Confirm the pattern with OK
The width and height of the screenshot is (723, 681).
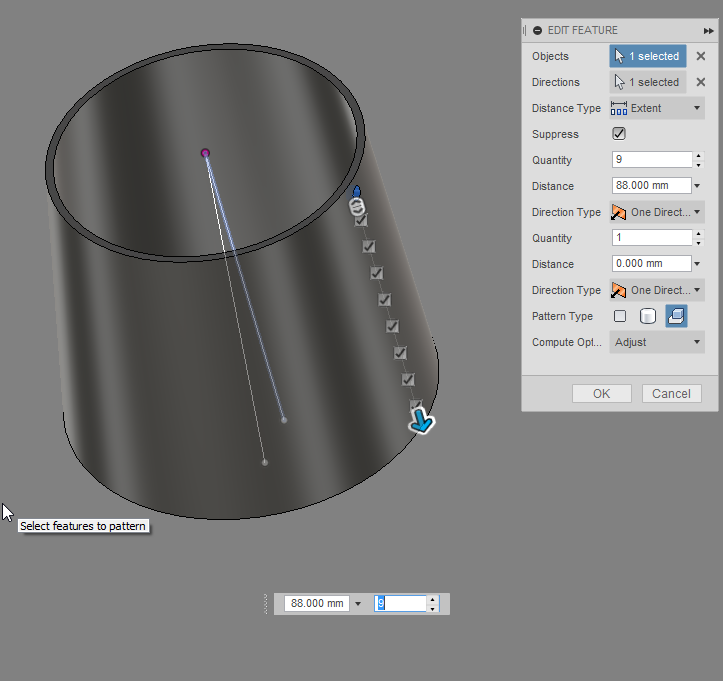pyautogui.click(x=602, y=394)
